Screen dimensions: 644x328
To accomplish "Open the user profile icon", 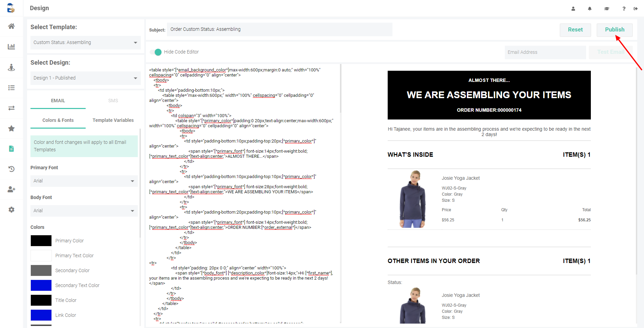I will pos(573,9).
